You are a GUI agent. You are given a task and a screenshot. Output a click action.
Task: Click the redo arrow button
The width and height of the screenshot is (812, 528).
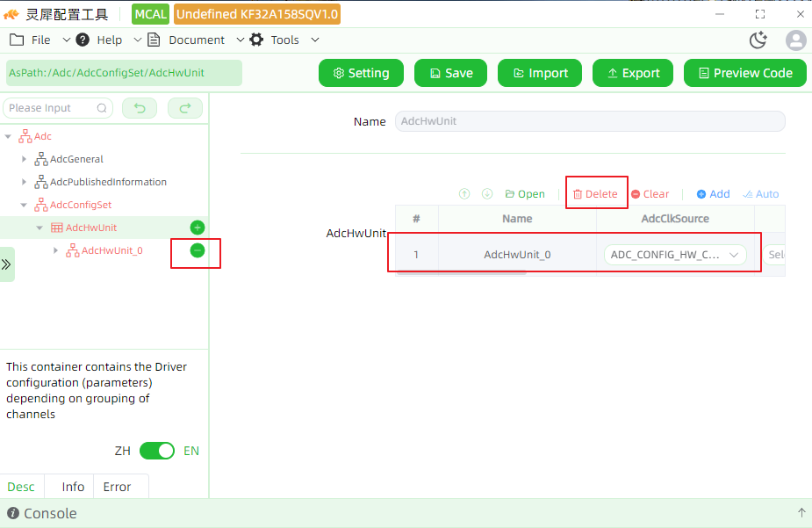click(185, 108)
